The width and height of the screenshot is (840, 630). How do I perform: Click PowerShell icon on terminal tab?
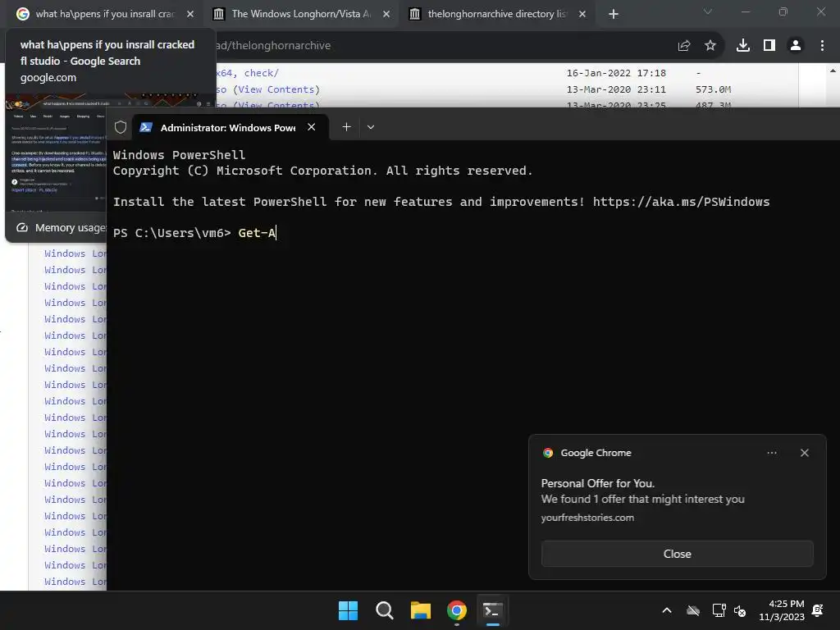(x=146, y=127)
